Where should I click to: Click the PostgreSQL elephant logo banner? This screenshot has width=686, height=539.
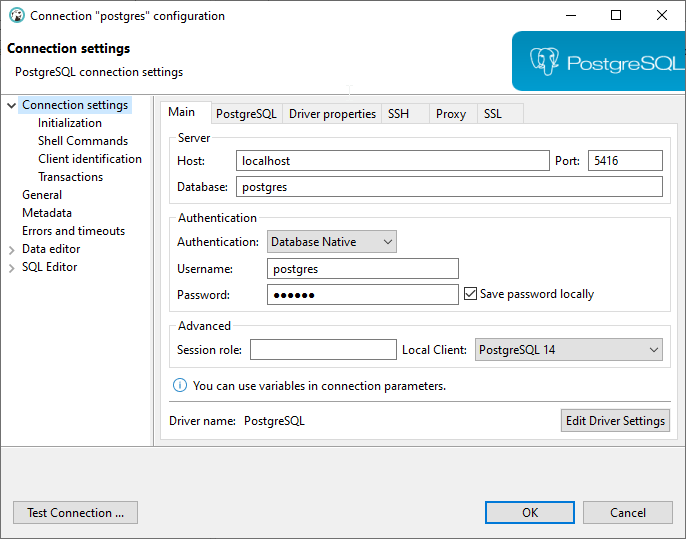tap(598, 61)
